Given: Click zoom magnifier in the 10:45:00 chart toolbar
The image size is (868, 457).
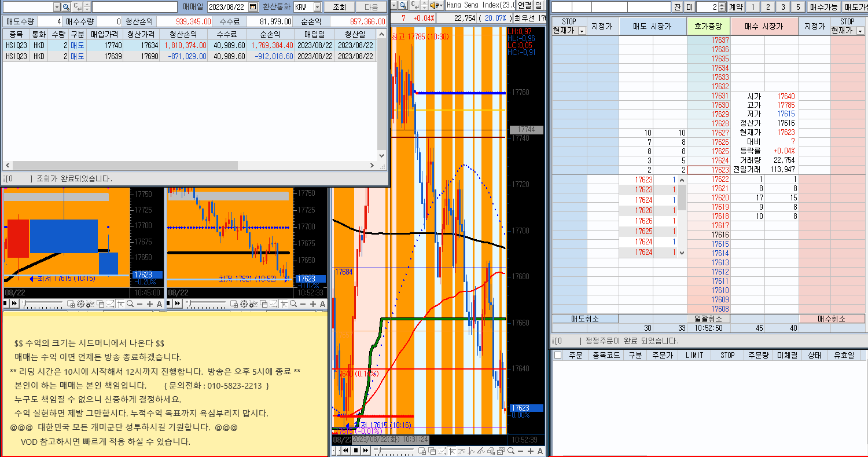Looking at the screenshot, I should [x=130, y=304].
